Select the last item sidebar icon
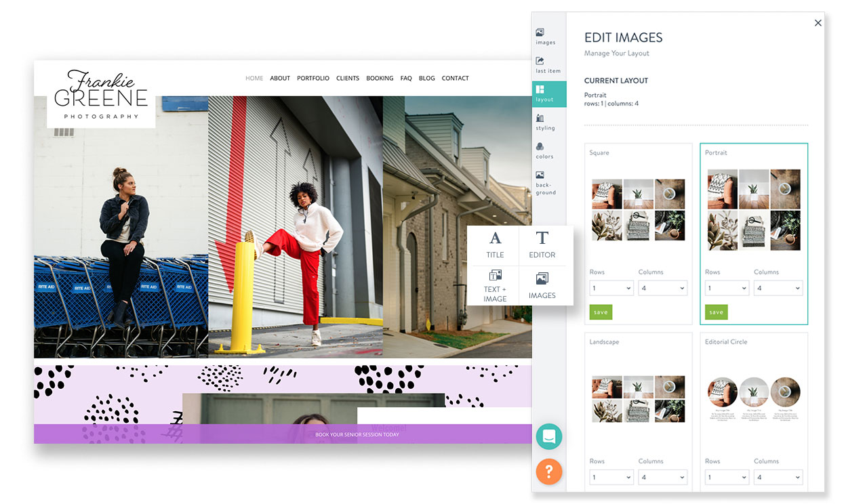846x504 pixels. point(548,66)
